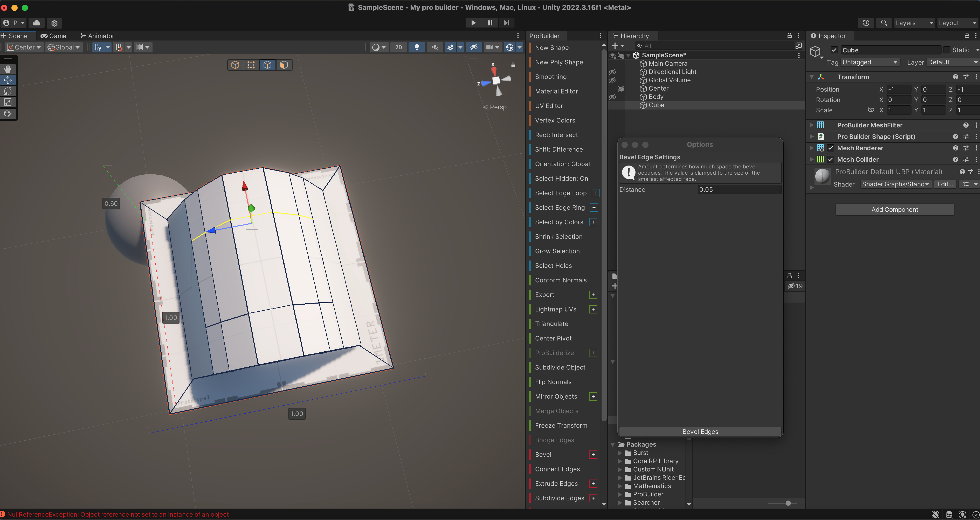Click the Play button
Screen dimensions: 980x520
[473, 23]
